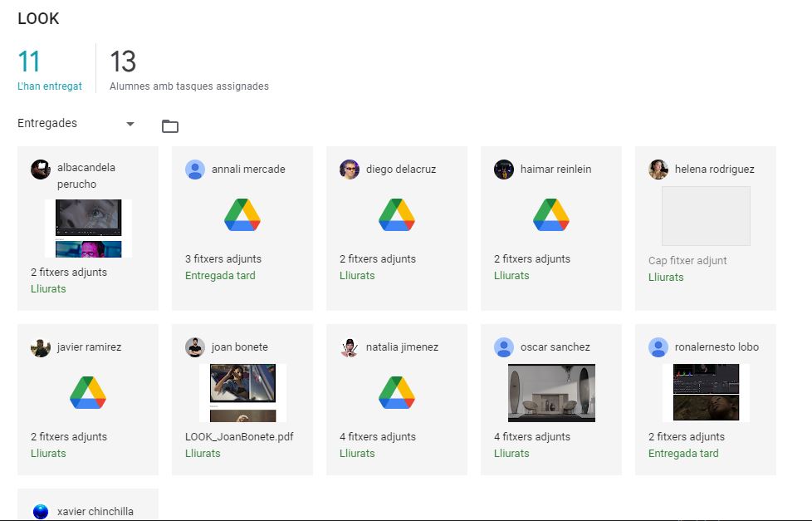Open the Drive folder icon next to Entregades
Screen dimensions: 812x521
170,126
